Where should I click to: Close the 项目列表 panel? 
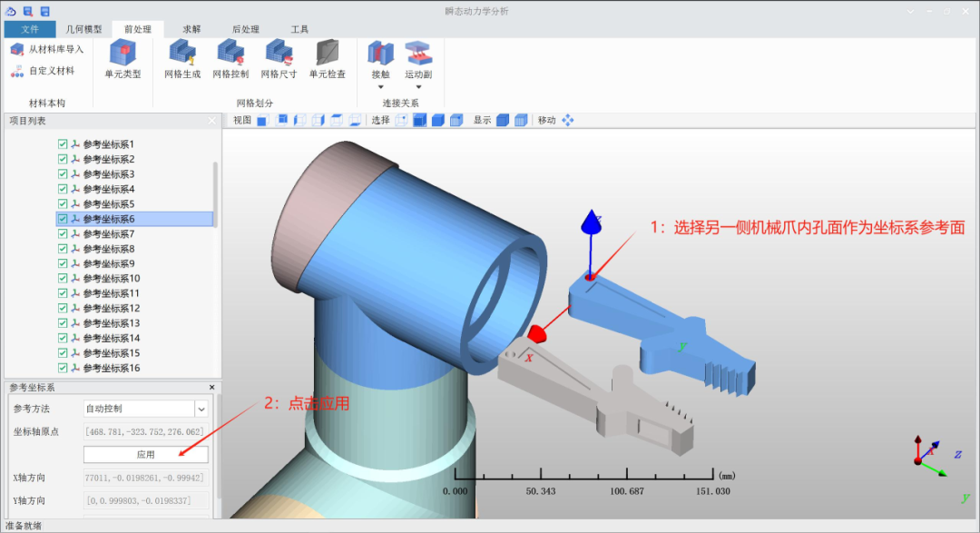211,121
